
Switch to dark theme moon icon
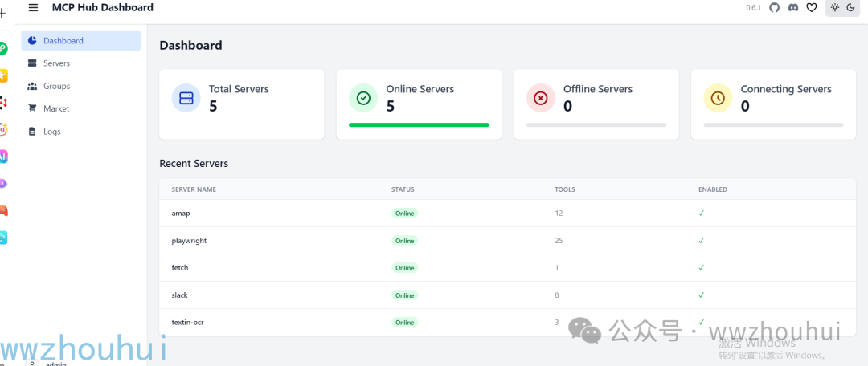click(x=851, y=8)
